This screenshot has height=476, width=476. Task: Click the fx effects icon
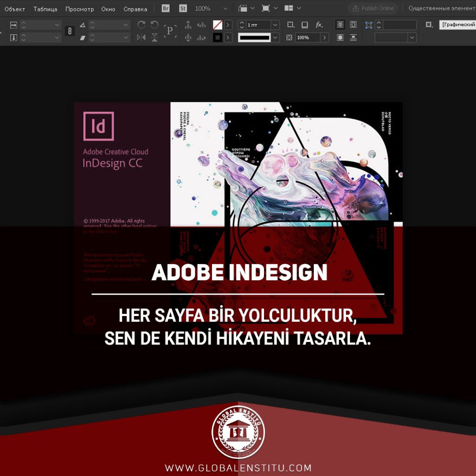click(x=319, y=25)
